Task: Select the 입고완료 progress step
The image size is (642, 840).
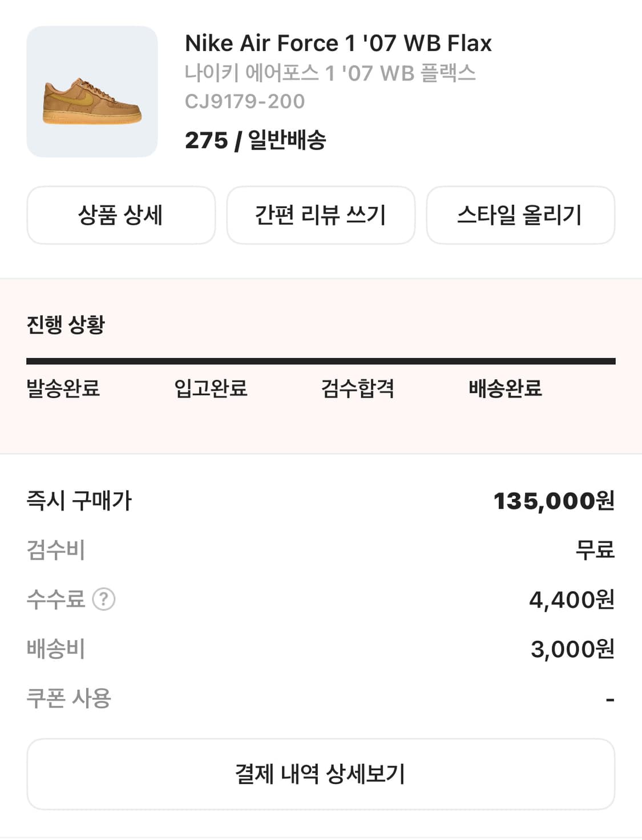Action: click(211, 388)
